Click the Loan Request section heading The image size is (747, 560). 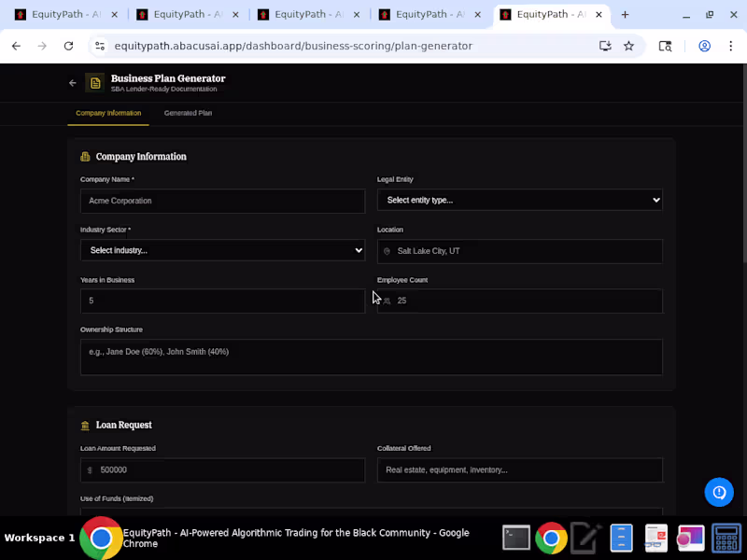pyautogui.click(x=124, y=425)
